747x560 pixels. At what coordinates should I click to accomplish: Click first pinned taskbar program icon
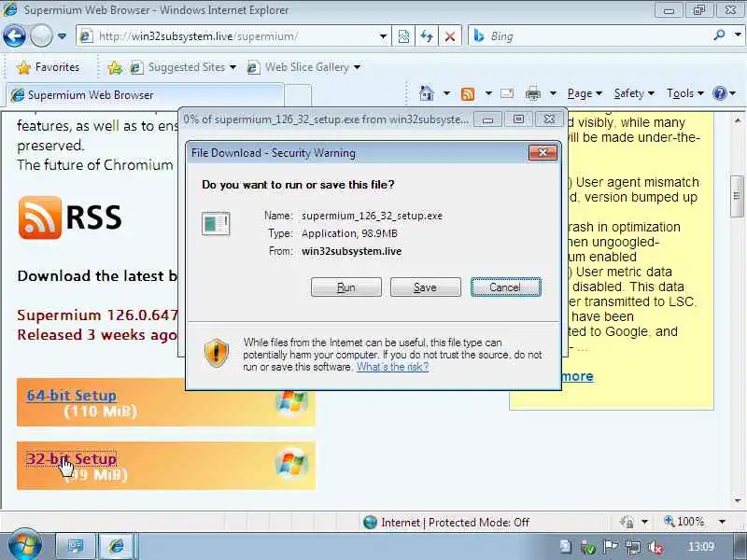click(x=76, y=545)
